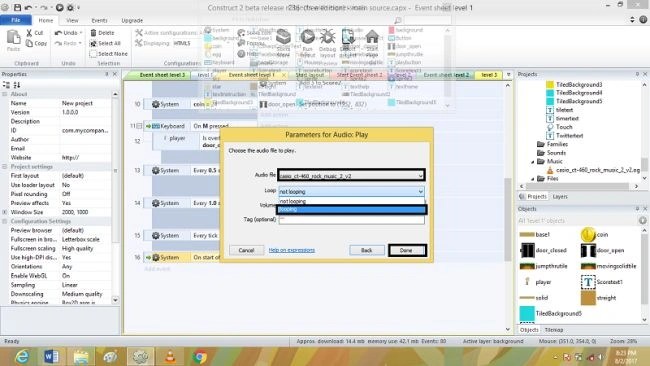650x366 pixels.
Task: Select the jumpthrutile object icon
Action: pyautogui.click(x=527, y=266)
